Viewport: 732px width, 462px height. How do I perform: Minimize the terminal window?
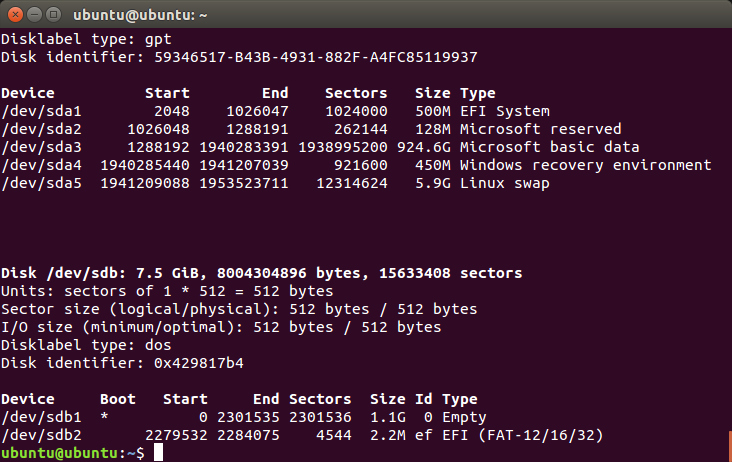pyautogui.click(x=35, y=15)
